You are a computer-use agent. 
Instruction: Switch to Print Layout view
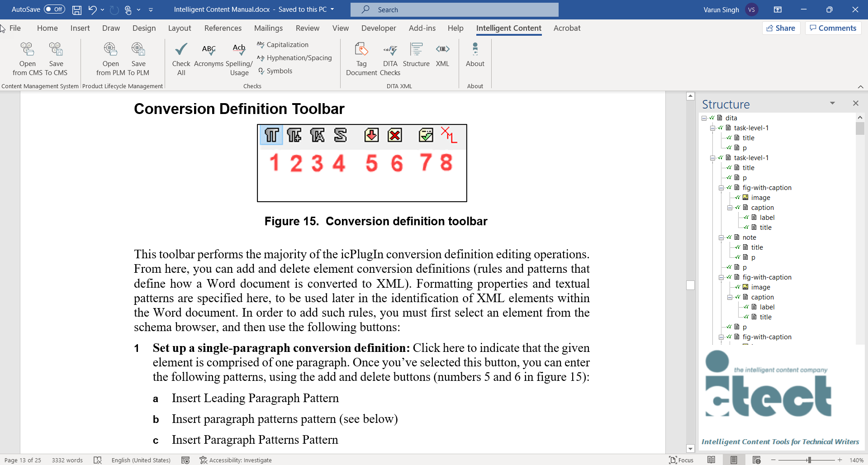click(734, 460)
